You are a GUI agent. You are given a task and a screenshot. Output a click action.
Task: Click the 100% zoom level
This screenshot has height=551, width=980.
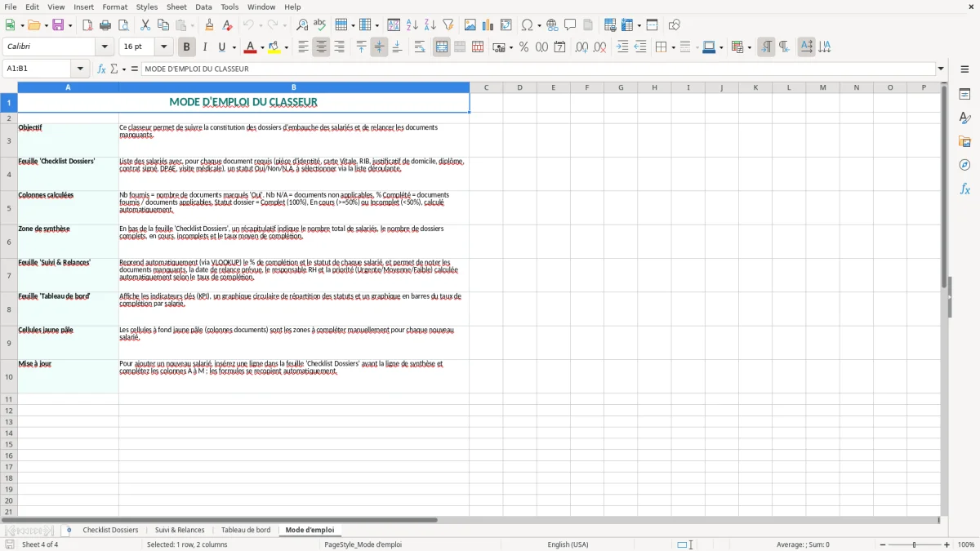coord(966,544)
